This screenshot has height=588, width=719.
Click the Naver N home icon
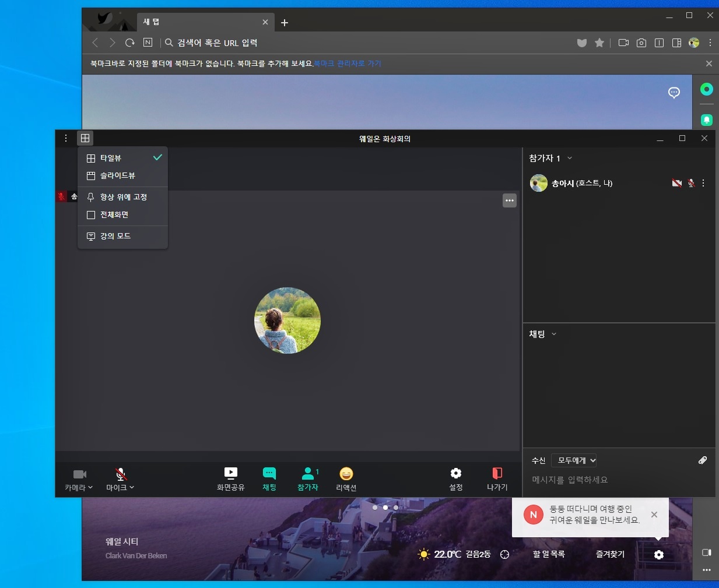click(x=148, y=43)
